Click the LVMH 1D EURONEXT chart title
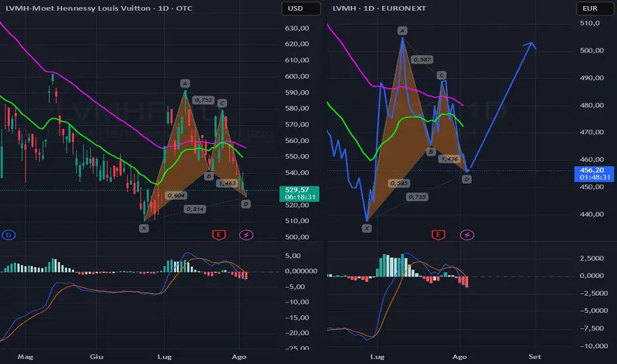The width and height of the screenshot is (617, 364). click(x=379, y=8)
